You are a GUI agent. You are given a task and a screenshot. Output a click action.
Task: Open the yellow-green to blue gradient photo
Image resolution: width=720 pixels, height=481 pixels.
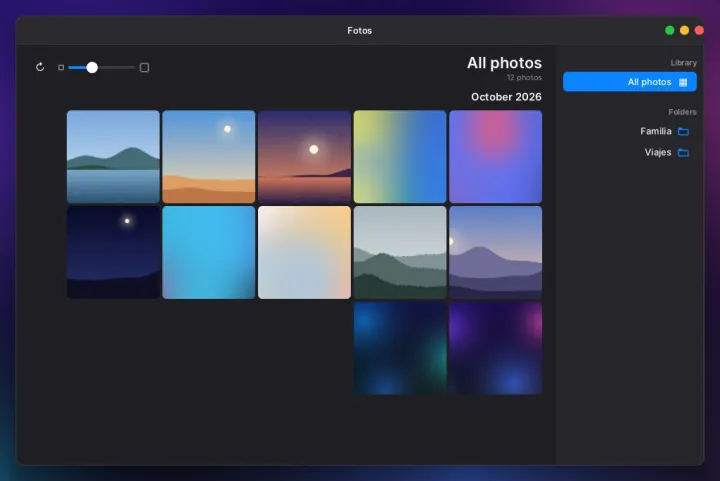point(400,157)
